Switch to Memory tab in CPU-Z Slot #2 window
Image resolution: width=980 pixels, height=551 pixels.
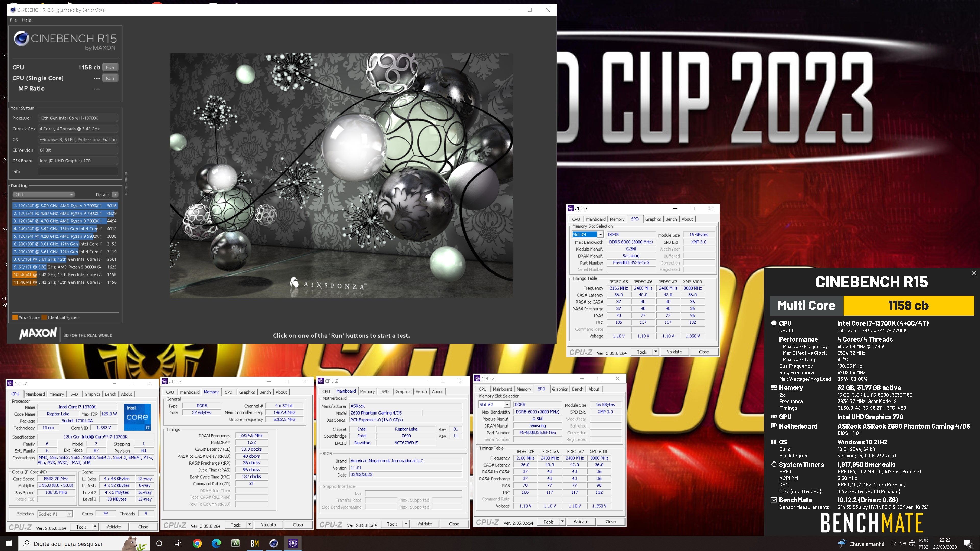[524, 389]
